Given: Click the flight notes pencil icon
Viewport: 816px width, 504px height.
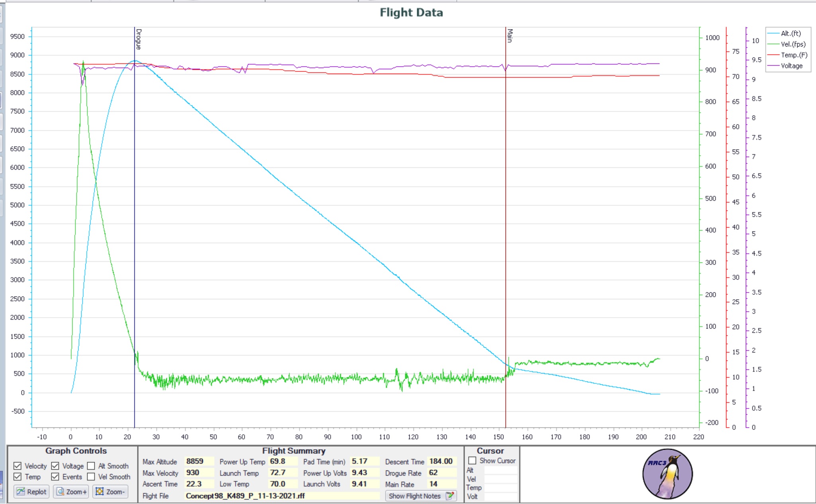Looking at the screenshot, I should 450,496.
